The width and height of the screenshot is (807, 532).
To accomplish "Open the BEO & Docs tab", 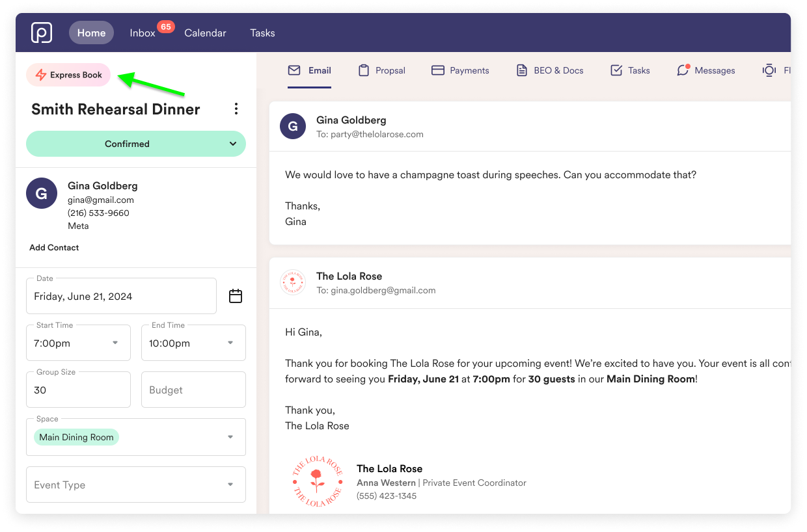I will [549, 70].
